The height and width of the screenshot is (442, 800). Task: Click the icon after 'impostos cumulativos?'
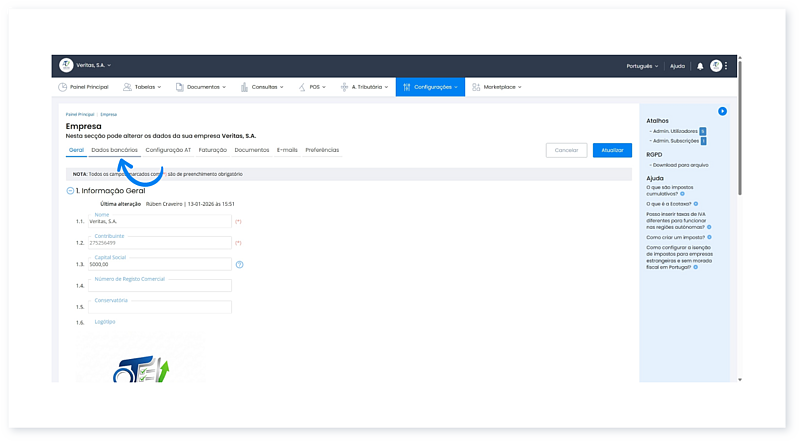682,194
